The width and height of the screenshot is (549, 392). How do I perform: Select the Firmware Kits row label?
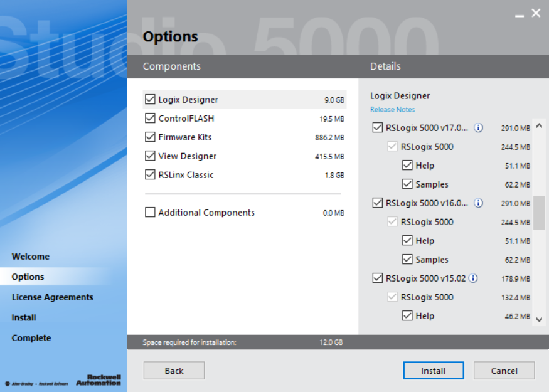(185, 137)
